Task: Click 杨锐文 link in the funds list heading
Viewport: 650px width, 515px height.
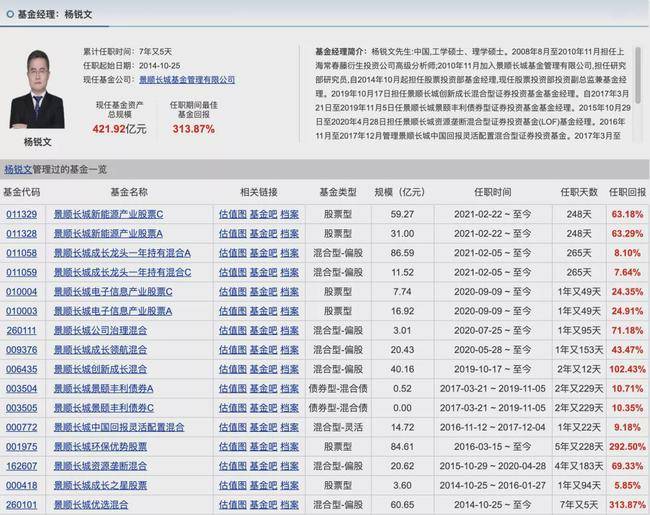Action: pyautogui.click(x=18, y=169)
